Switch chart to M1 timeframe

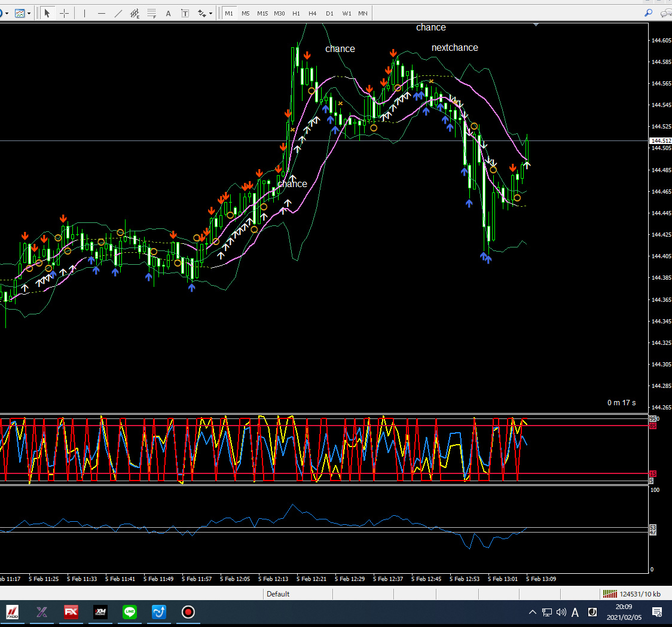click(229, 13)
